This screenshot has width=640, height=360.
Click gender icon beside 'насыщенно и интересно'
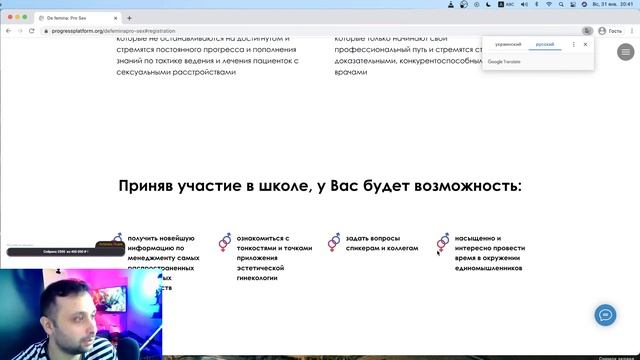[443, 242]
